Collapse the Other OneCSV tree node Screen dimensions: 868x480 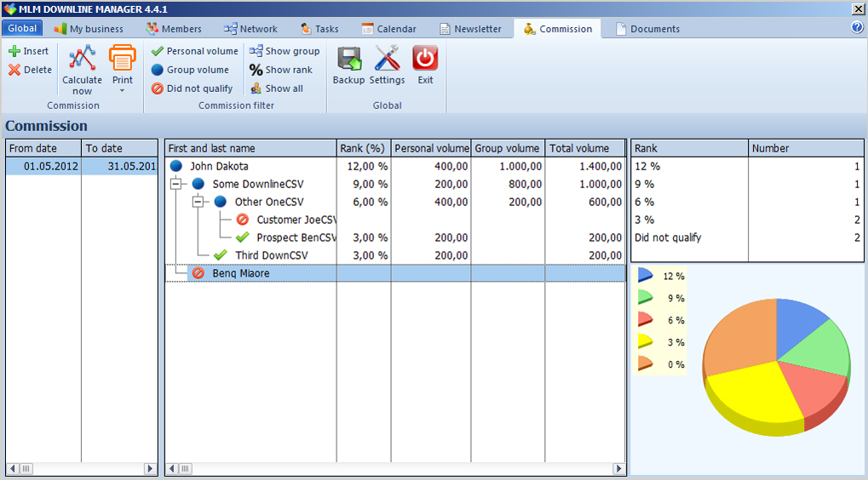pos(198,202)
